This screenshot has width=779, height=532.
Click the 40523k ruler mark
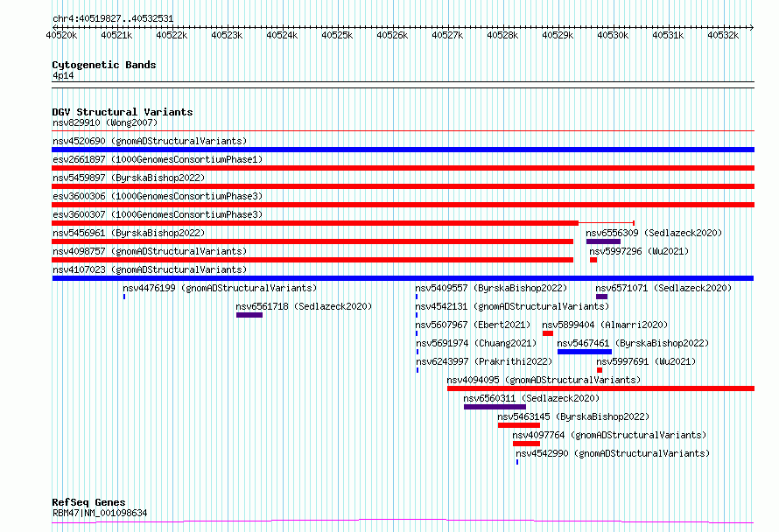(227, 35)
